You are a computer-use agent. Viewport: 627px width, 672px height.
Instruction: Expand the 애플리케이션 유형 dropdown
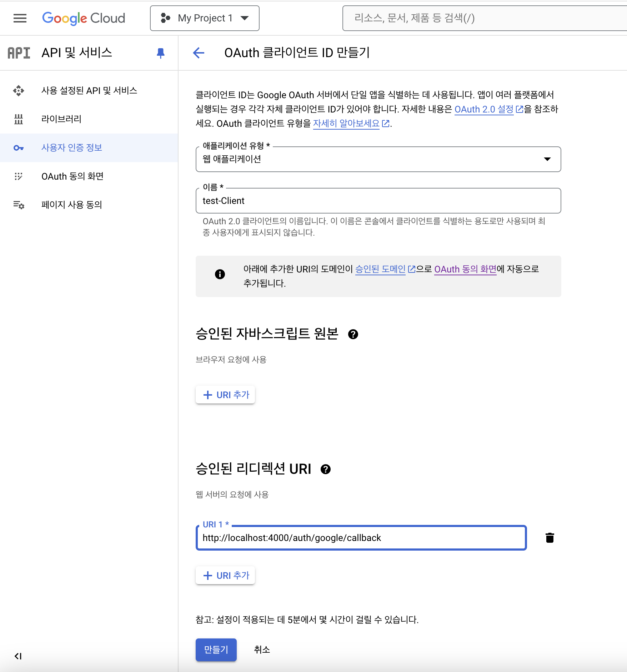(x=378, y=159)
